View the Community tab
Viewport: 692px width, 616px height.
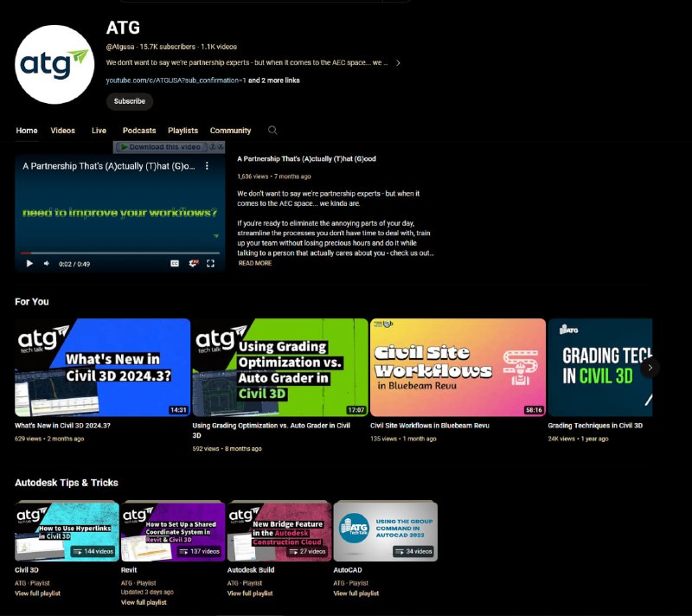[230, 131]
